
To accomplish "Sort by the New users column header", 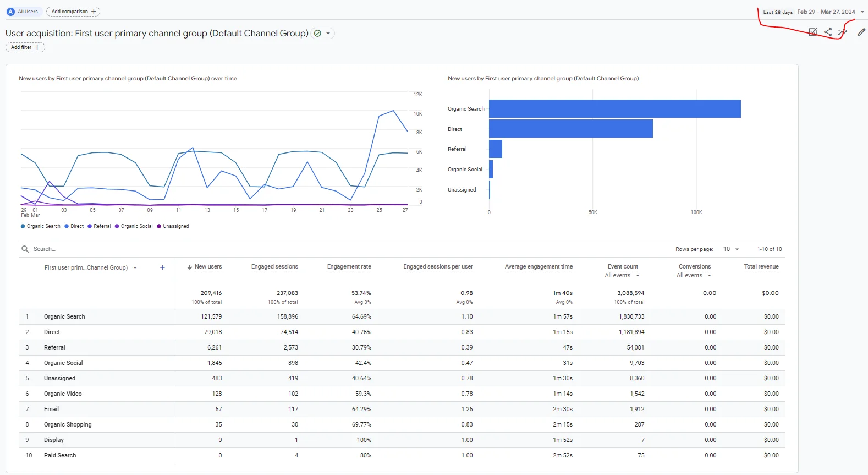I will pyautogui.click(x=208, y=267).
